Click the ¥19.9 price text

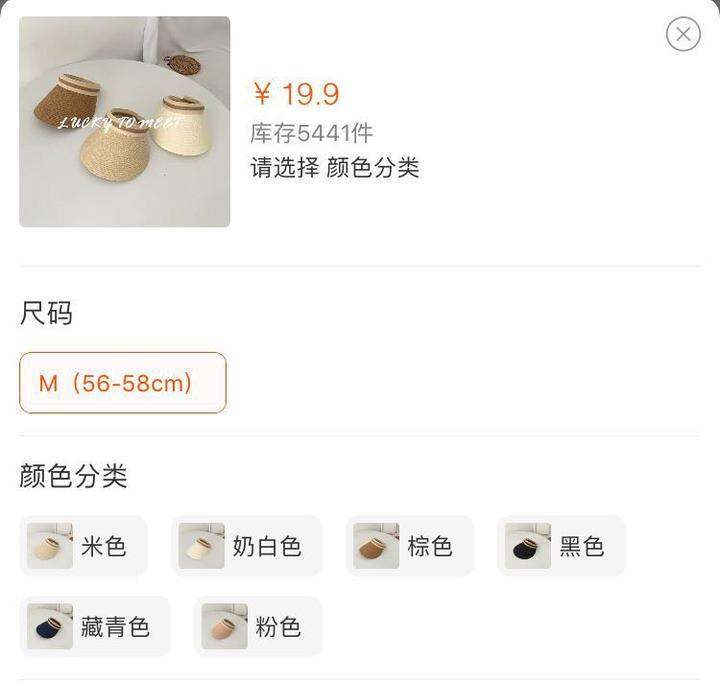297,94
